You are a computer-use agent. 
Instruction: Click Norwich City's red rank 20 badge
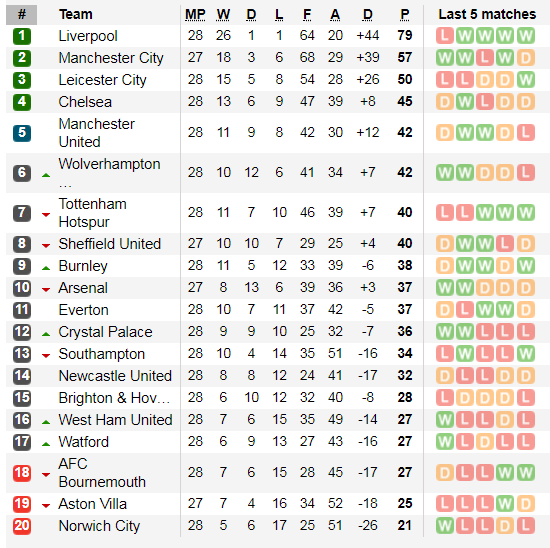[22, 526]
